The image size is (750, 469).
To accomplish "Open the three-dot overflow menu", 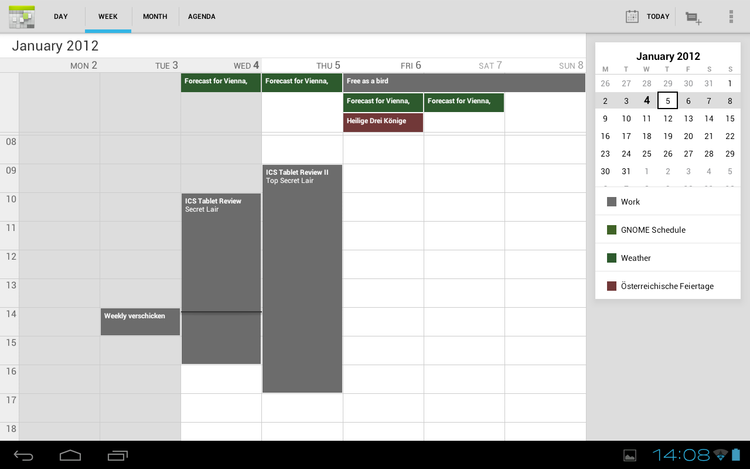I will pyautogui.click(x=731, y=17).
